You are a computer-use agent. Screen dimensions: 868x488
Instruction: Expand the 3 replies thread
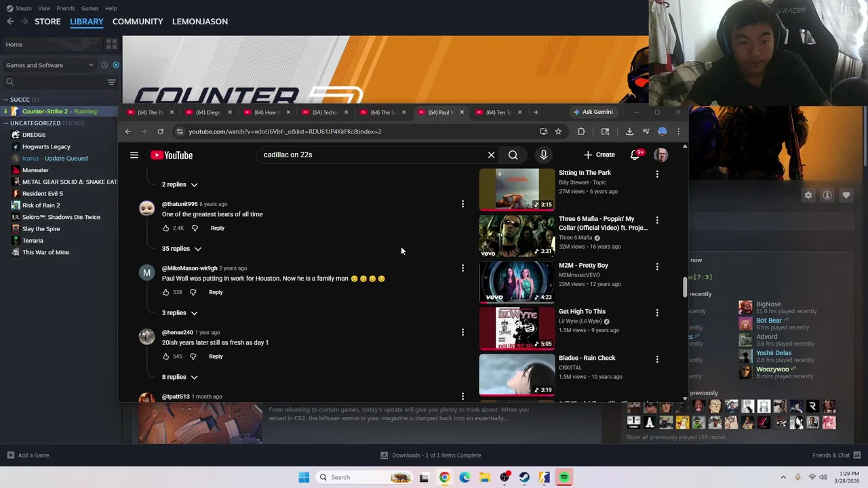point(180,313)
